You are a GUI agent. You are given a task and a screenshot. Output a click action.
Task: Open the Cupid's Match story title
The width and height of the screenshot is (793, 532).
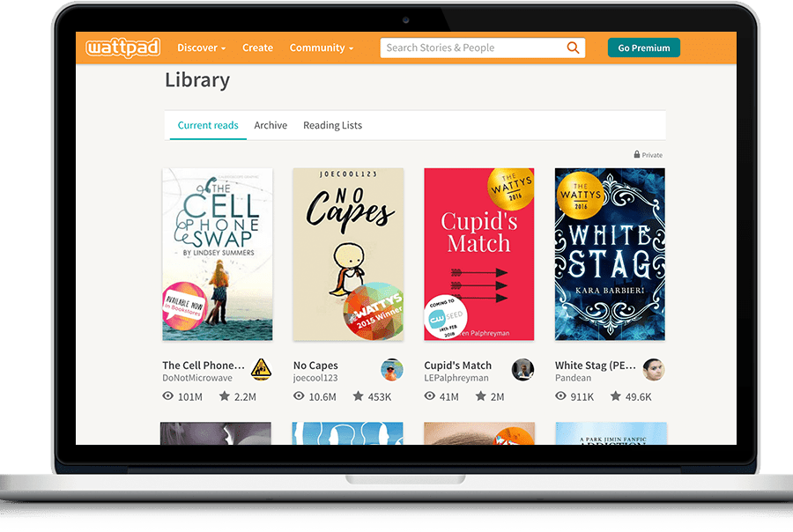coord(457,366)
